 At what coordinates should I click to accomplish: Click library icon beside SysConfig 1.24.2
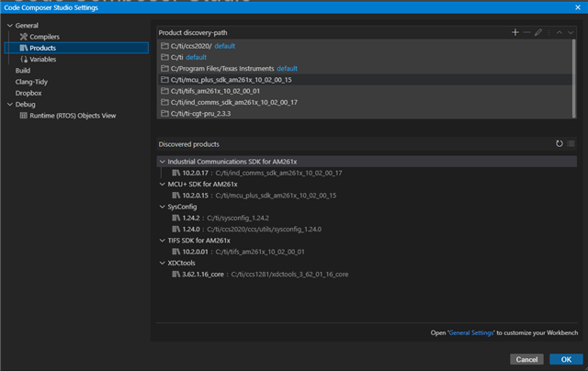click(175, 218)
